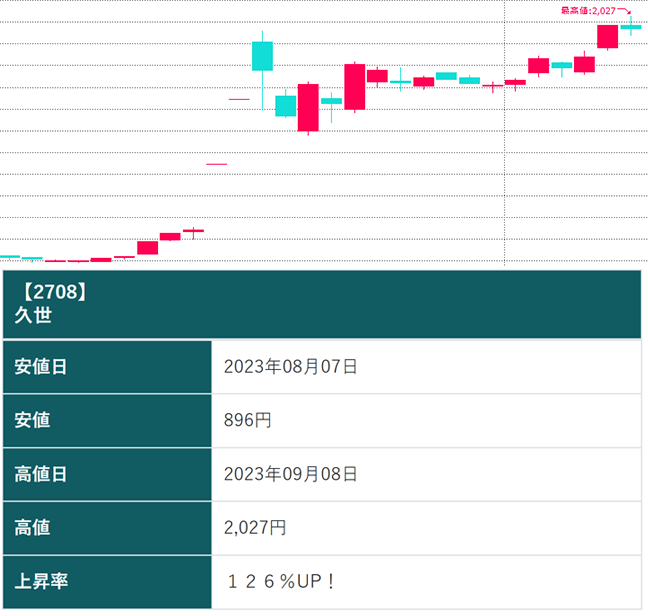Click the tallest cyan candlestick on chart
The width and height of the screenshot is (648, 616).
point(262,55)
